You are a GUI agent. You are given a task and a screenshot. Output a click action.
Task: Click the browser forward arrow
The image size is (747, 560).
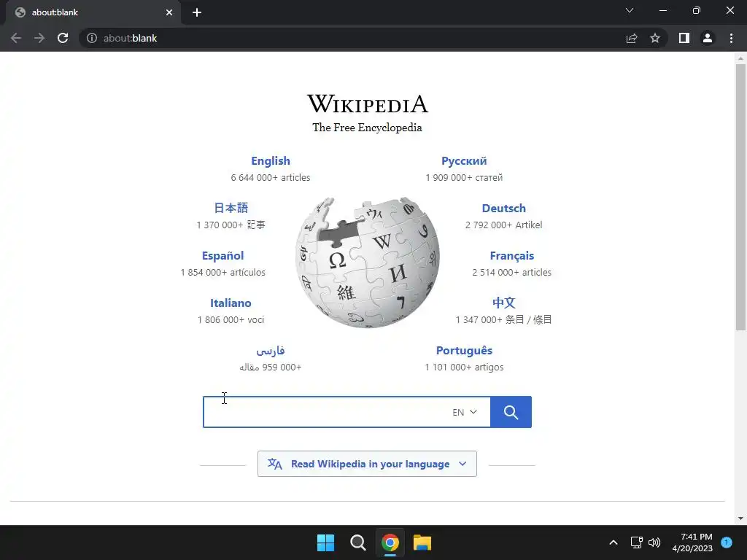coord(39,38)
